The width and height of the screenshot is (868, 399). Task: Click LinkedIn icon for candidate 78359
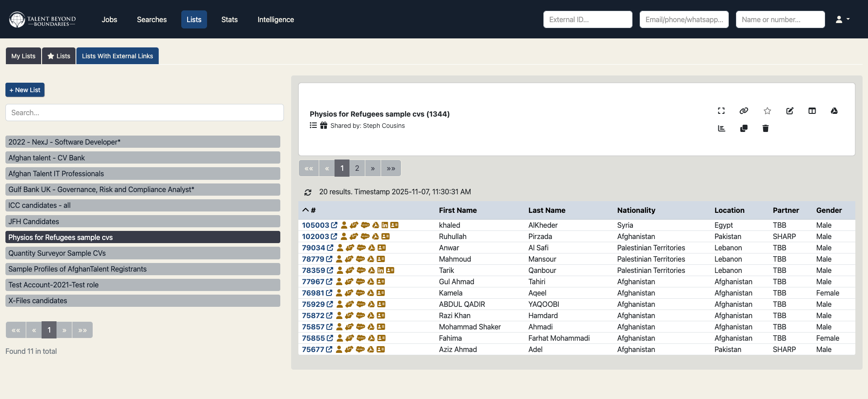[x=381, y=270]
